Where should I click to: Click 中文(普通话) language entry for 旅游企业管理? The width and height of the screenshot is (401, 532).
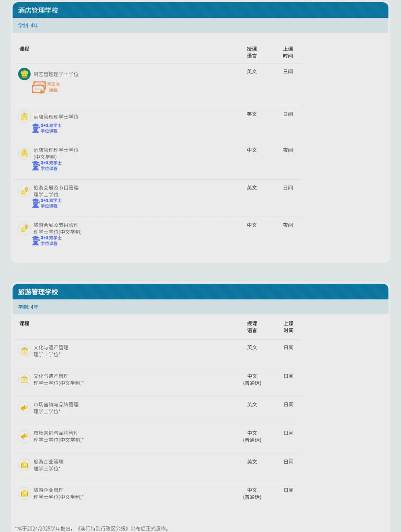252,493
